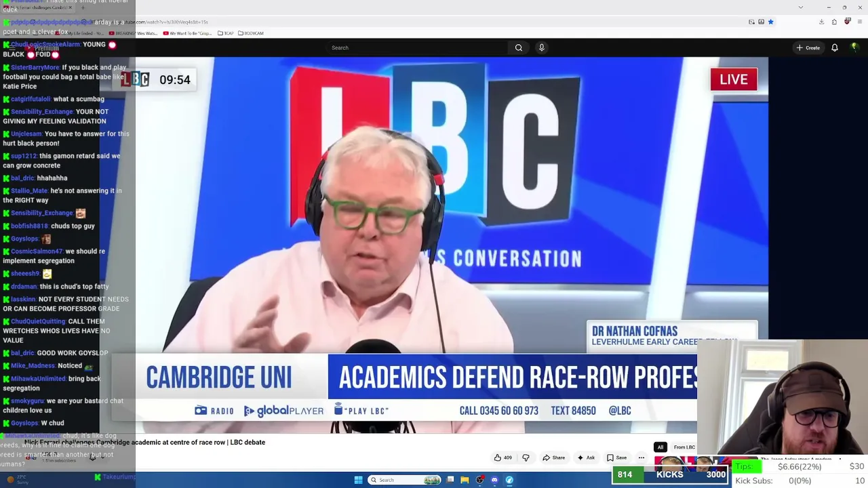
Task: Bookmark this page with the star icon
Action: point(770,22)
